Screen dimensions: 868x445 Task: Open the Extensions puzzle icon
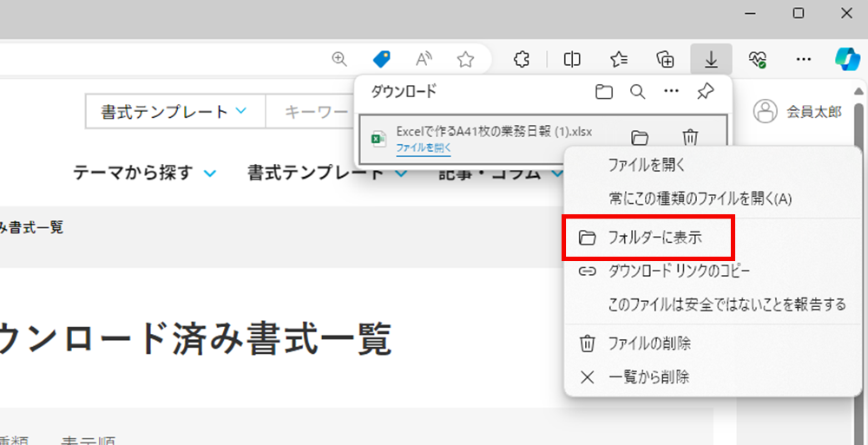click(x=522, y=59)
